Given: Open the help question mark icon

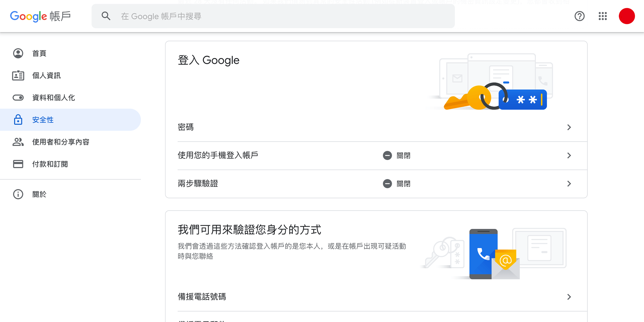Looking at the screenshot, I should 580,16.
